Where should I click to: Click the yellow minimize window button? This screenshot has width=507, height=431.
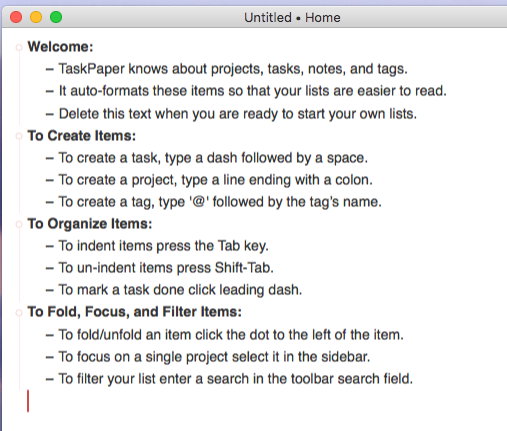36,17
